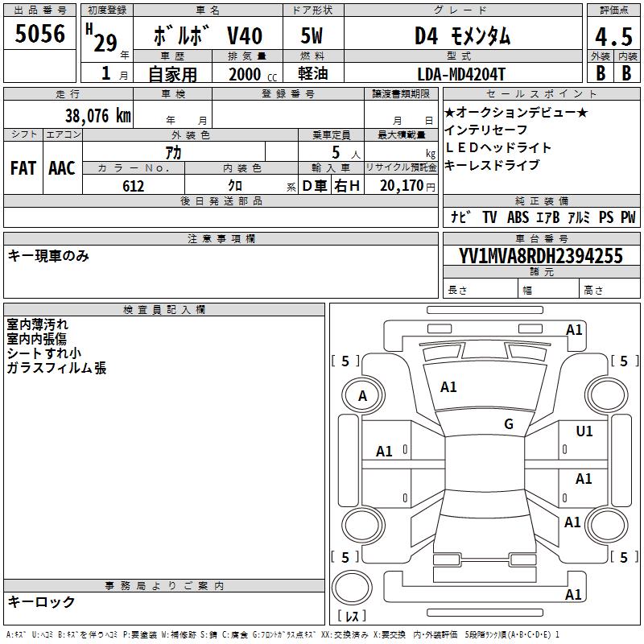644x644 pixels.
Task: Select the seating capacity 5 人
Action: (346, 153)
